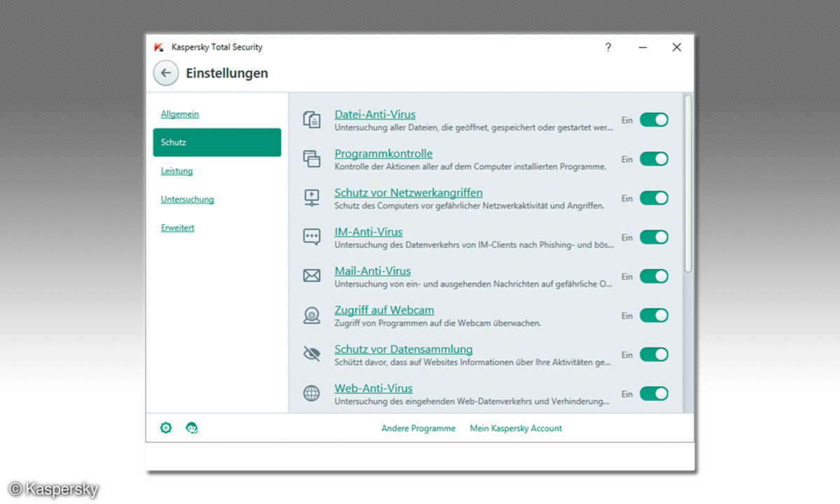This screenshot has height=504, width=840.
Task: Open the Web-Anti-Virus link
Action: point(374,388)
